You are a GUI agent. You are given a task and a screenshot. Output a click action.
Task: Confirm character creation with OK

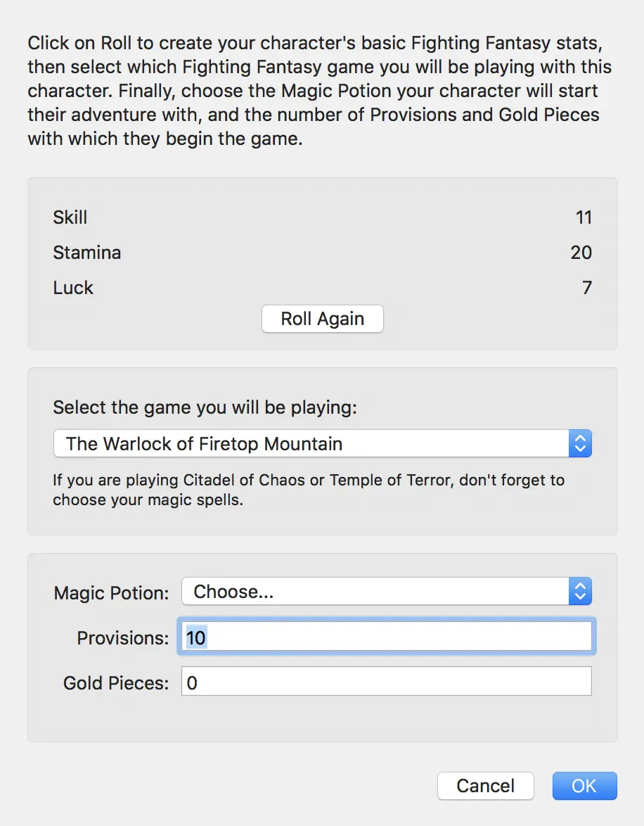click(584, 786)
